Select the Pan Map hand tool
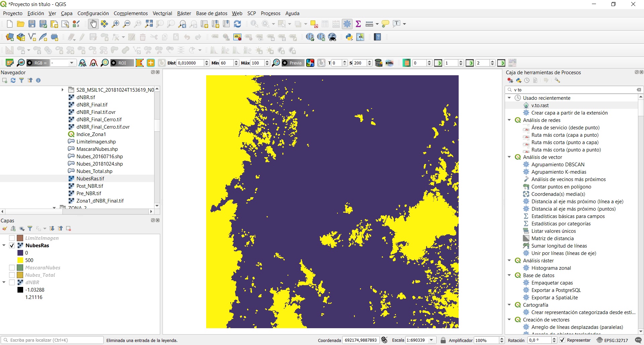644x345 pixels. [x=93, y=24]
